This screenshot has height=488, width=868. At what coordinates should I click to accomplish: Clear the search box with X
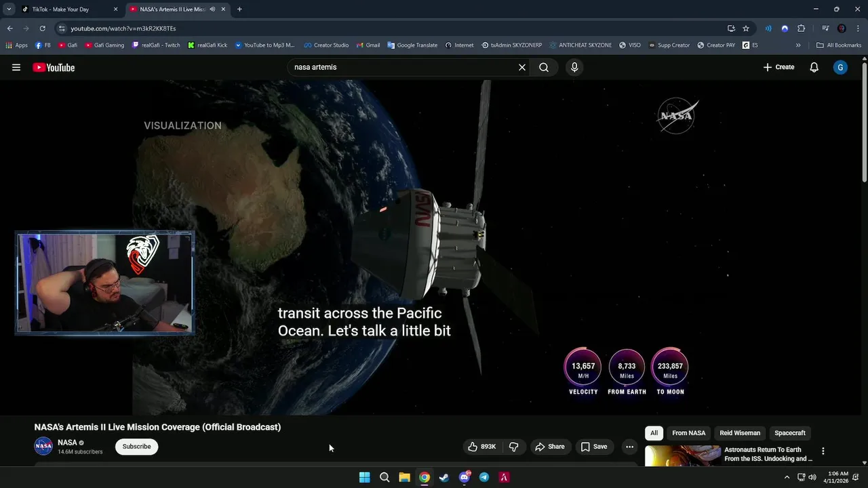[522, 67]
